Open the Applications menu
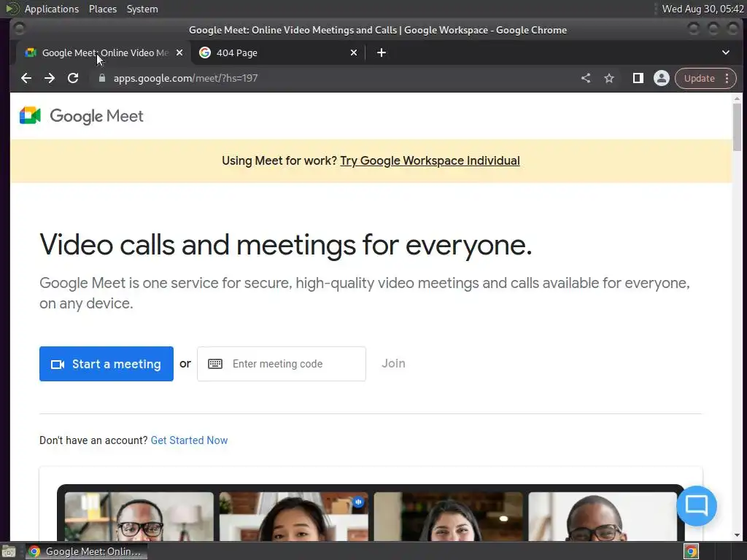The height and width of the screenshot is (560, 747). click(52, 9)
